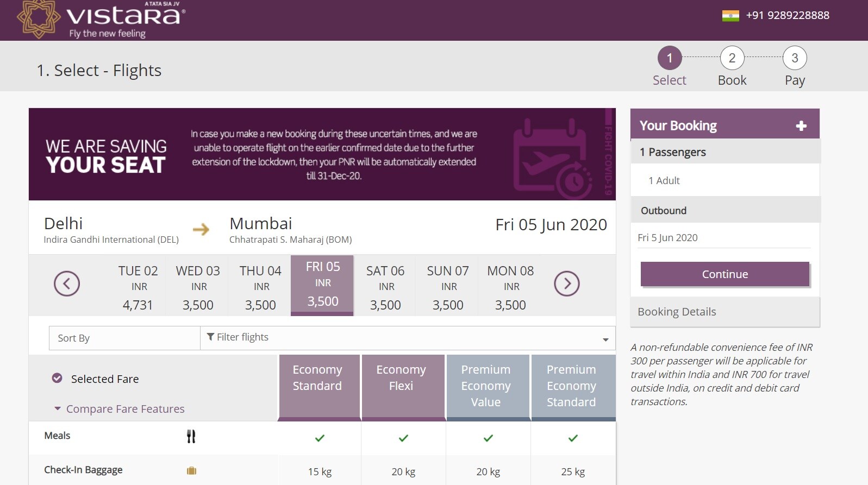
Task: Click the We Are Saving Your Seat banner
Action: point(322,154)
